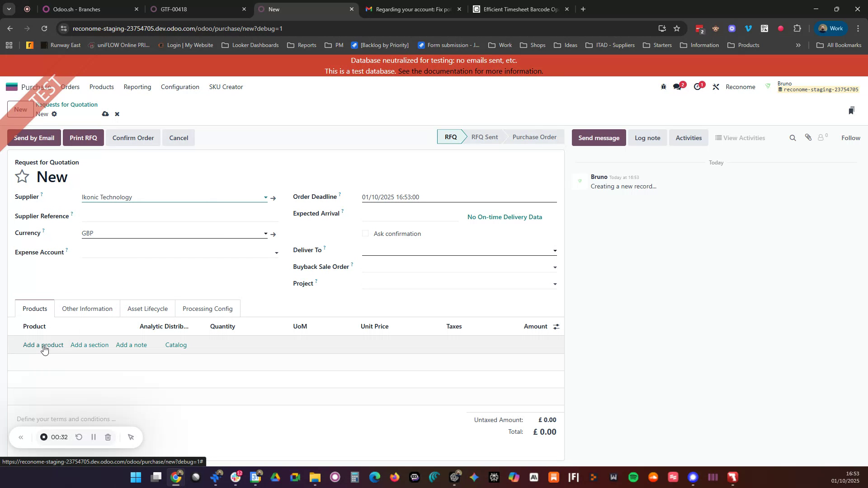This screenshot has width=868, height=488.
Task: Click the search icon in the chatter panel
Action: tap(793, 138)
